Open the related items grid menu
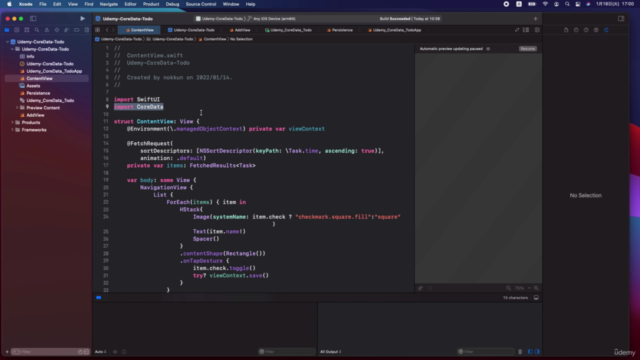Screen dimensions: 640x360 [98, 30]
